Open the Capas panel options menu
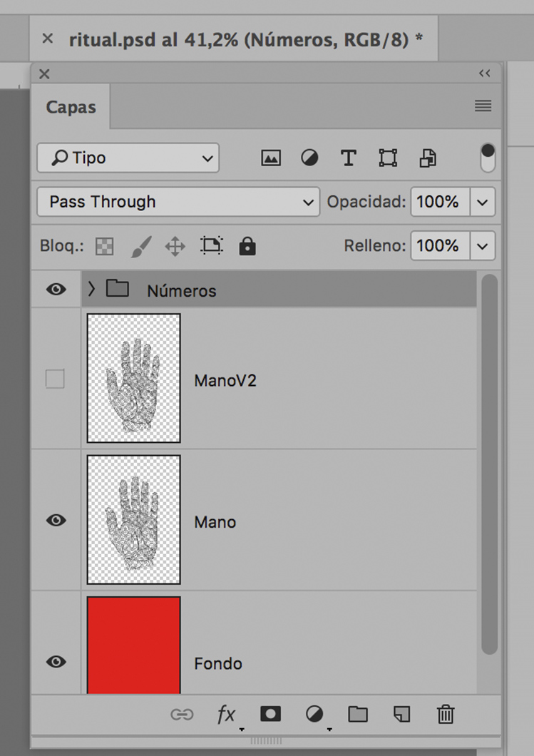534x756 pixels. [x=483, y=106]
